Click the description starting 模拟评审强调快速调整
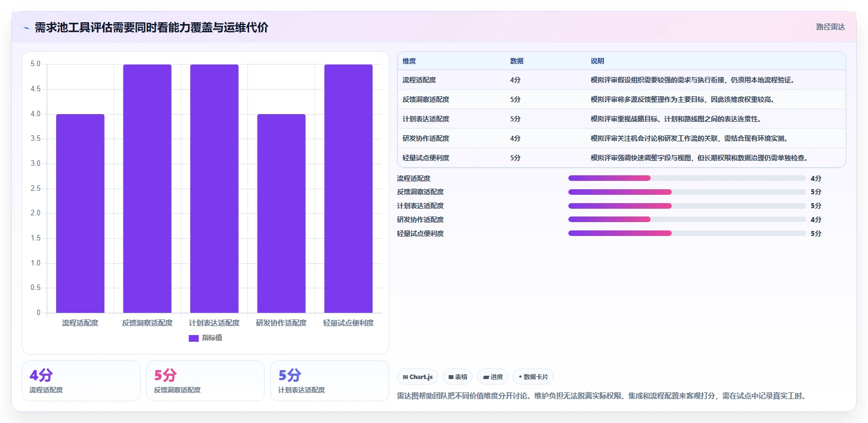Image resolution: width=868 pixels, height=423 pixels. point(699,158)
